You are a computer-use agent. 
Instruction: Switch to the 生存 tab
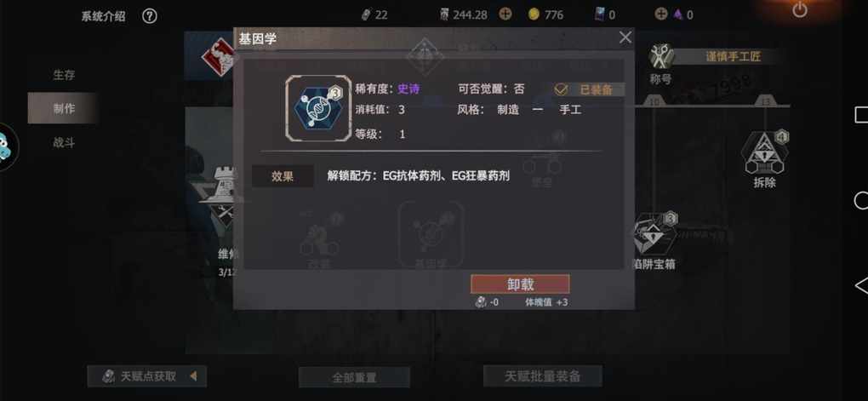click(64, 75)
